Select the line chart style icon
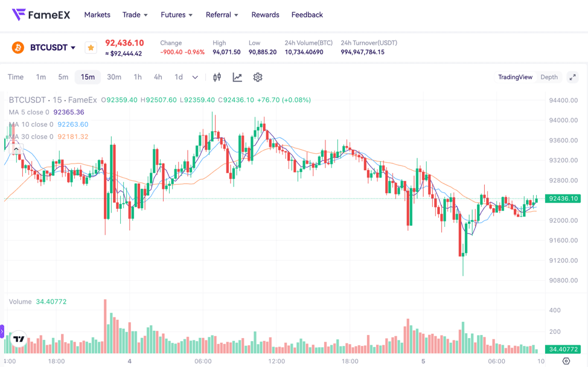 click(237, 77)
